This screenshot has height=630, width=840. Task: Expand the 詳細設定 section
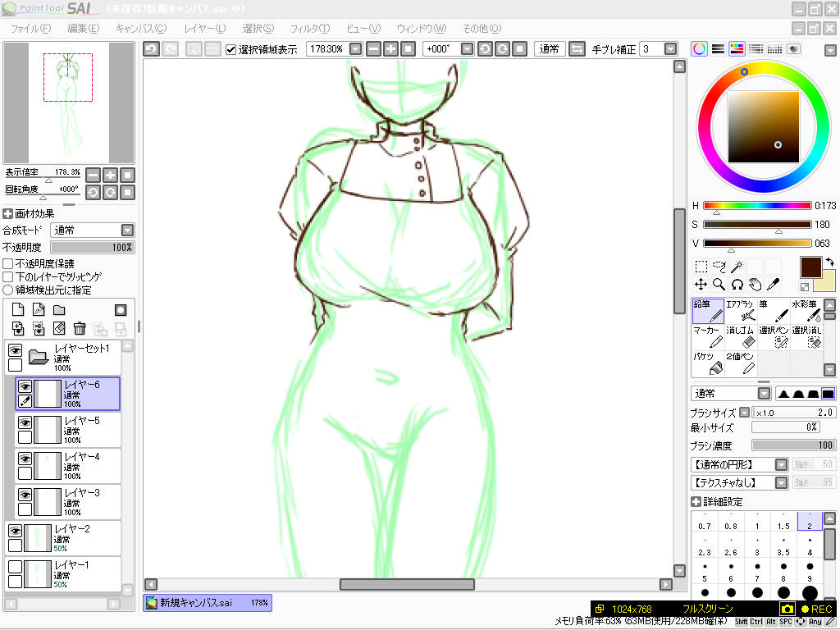696,502
